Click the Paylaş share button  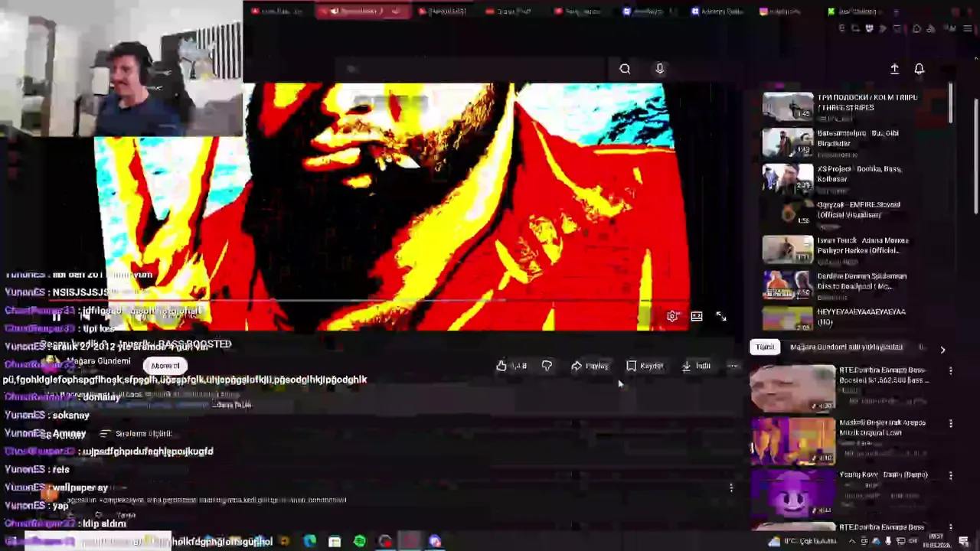click(590, 366)
